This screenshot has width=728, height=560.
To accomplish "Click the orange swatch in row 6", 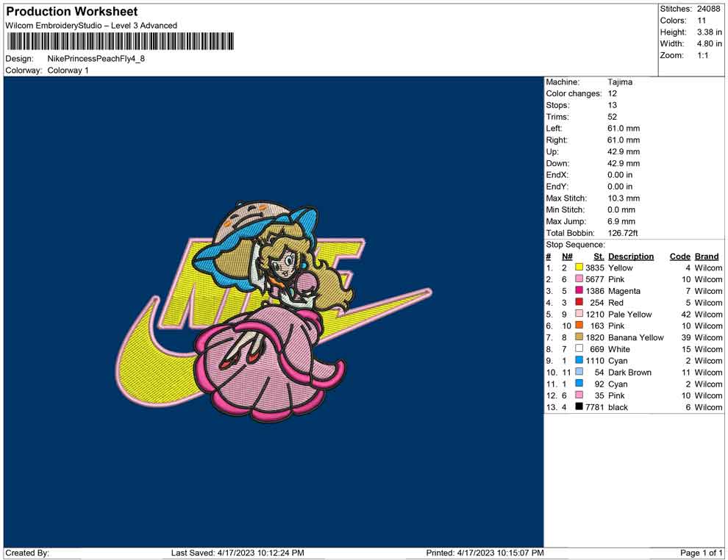I will 579,326.
